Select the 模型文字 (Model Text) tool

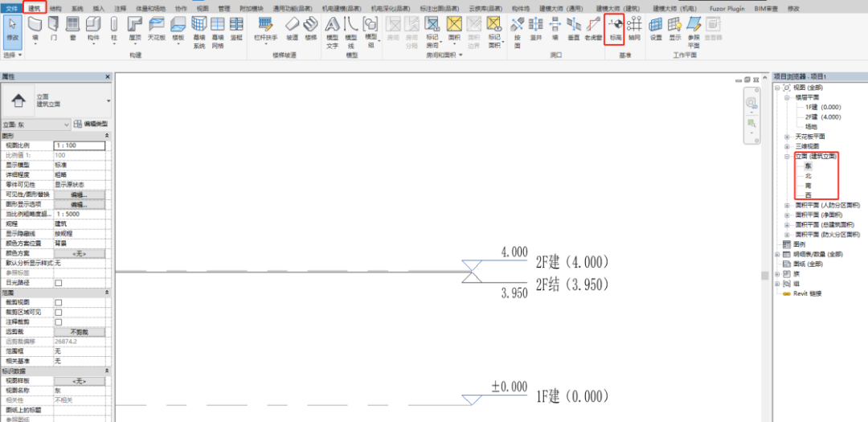[x=332, y=33]
